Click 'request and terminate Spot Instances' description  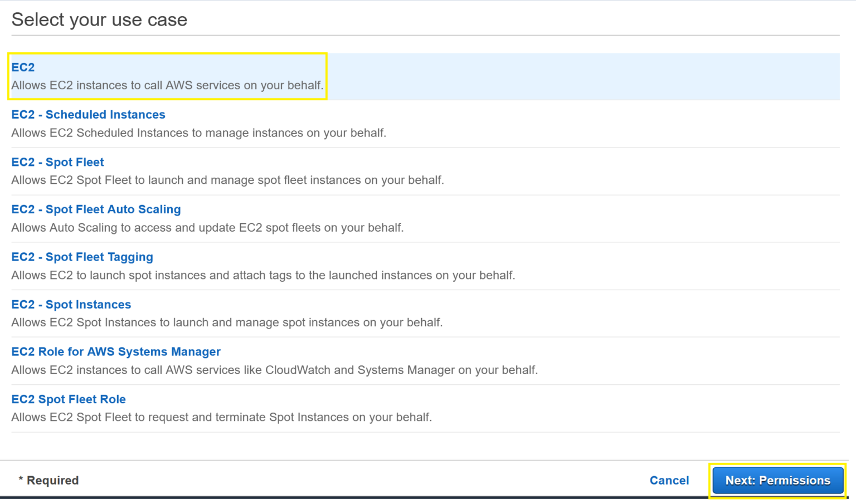coord(221,417)
